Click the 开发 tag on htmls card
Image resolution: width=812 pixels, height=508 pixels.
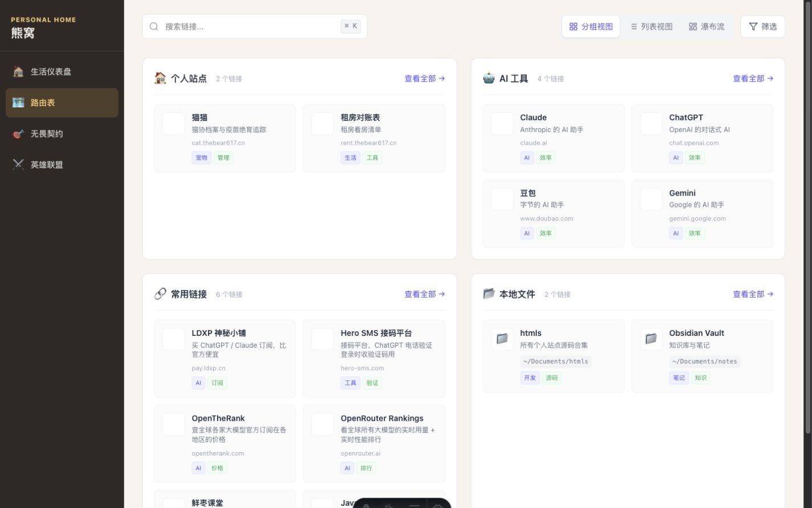point(530,377)
